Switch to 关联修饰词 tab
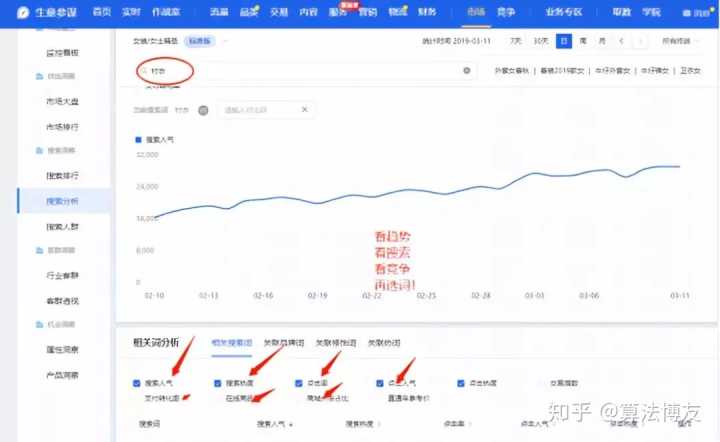The image size is (720, 442). (x=336, y=343)
